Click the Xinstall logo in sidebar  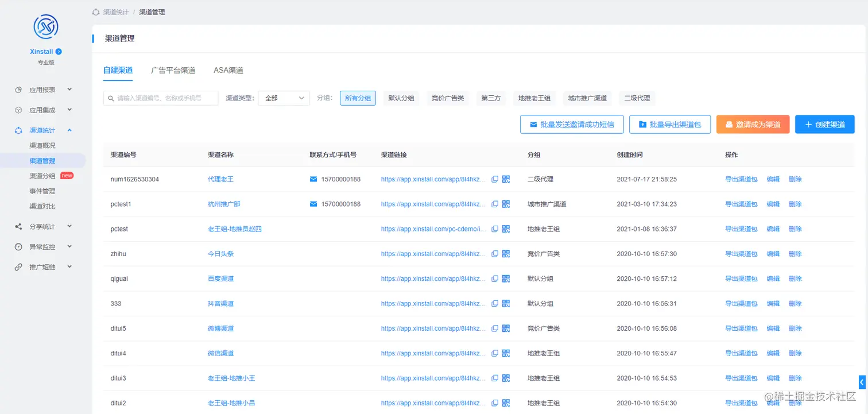click(x=45, y=26)
